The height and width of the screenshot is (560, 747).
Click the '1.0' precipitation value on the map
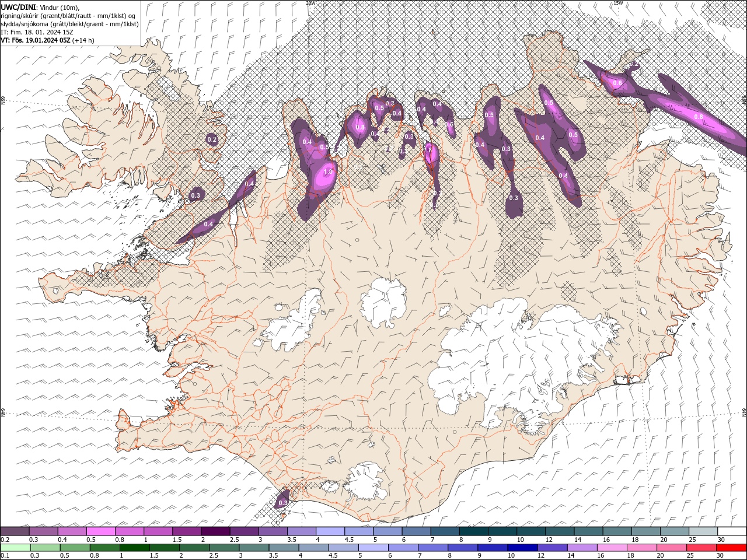(328, 172)
